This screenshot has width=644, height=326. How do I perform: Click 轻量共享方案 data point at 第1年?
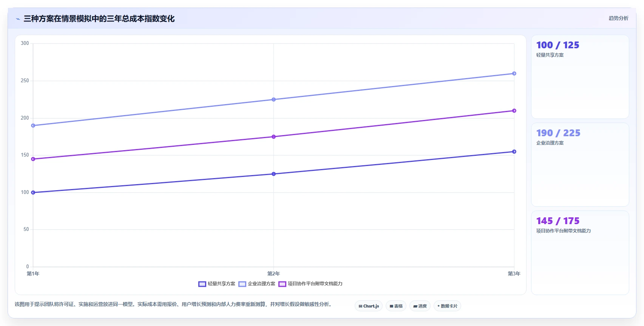[x=33, y=192]
